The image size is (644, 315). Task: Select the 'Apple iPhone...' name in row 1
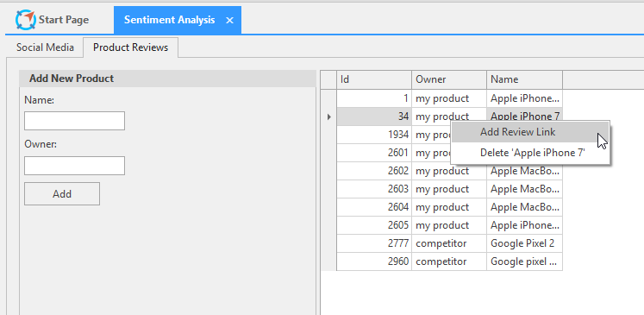[524, 98]
